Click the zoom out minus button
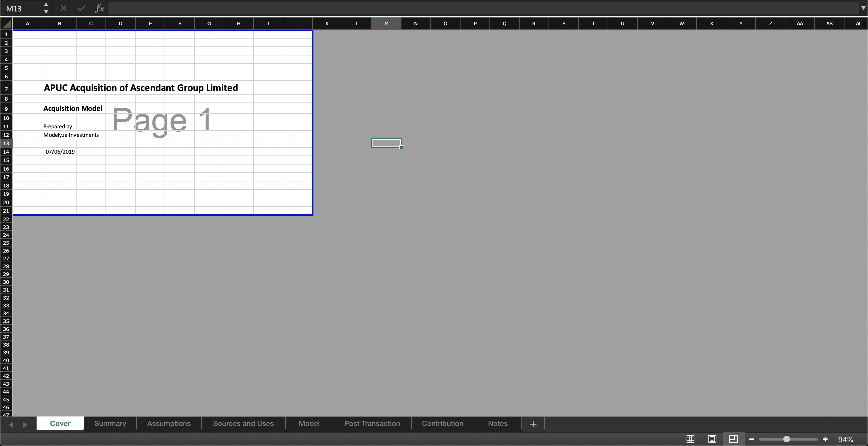Viewport: 868px width, 446px height. pyautogui.click(x=751, y=439)
